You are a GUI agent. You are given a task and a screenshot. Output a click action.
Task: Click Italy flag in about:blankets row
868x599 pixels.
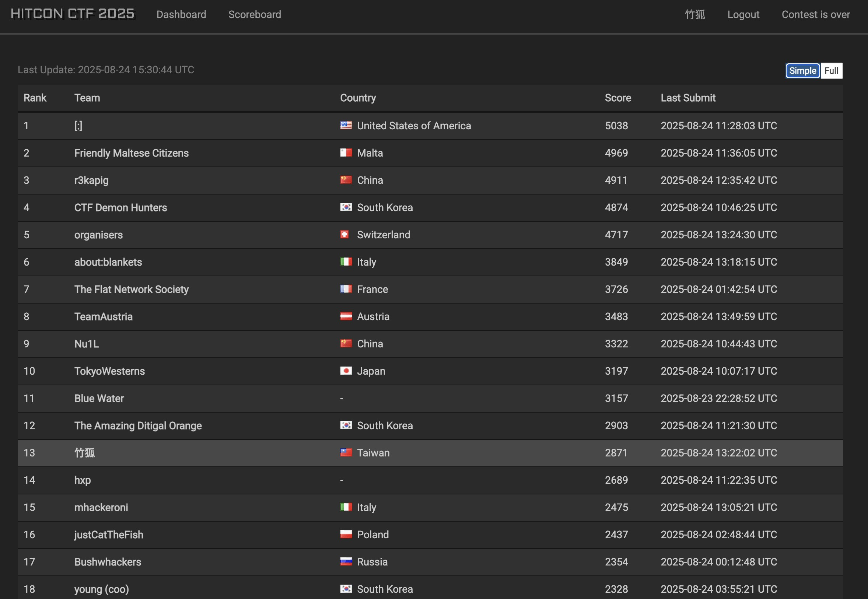coord(346,262)
